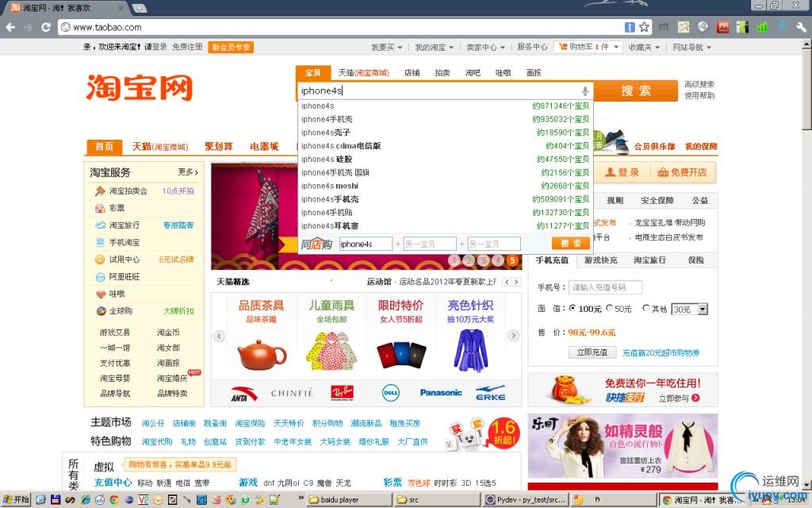
Task: Click the 彩票 service icon
Action: click(x=100, y=209)
